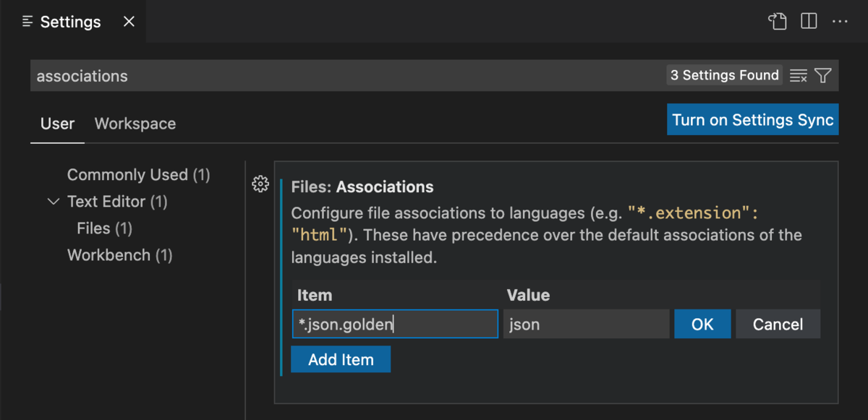Close the Settings tab
The image size is (868, 420).
click(x=128, y=22)
